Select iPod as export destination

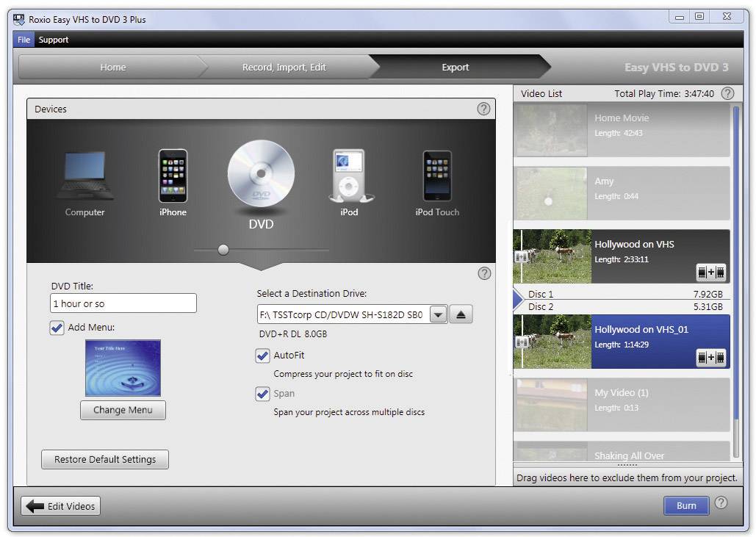pos(349,176)
